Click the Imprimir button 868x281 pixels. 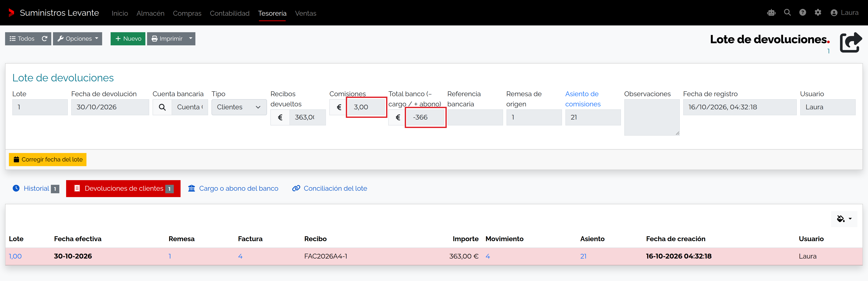(167, 39)
